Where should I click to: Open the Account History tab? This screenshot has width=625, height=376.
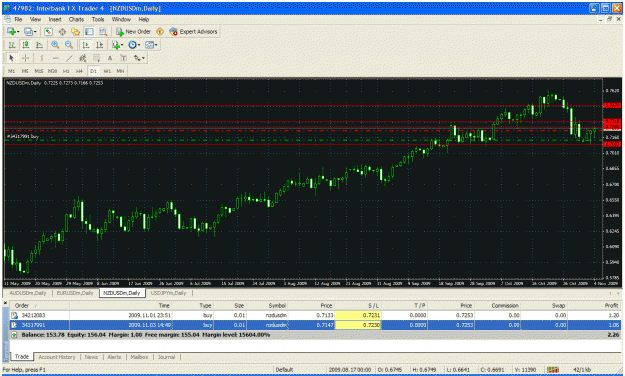pyautogui.click(x=57, y=357)
